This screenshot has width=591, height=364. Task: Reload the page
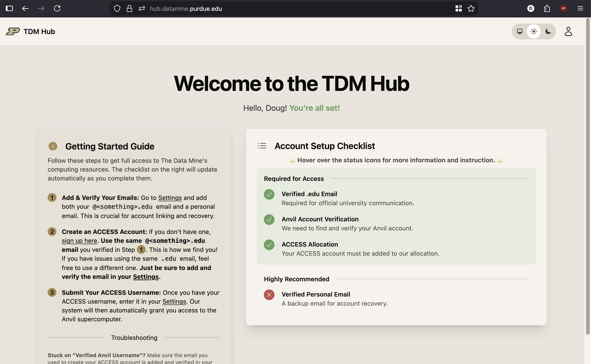coord(57,8)
